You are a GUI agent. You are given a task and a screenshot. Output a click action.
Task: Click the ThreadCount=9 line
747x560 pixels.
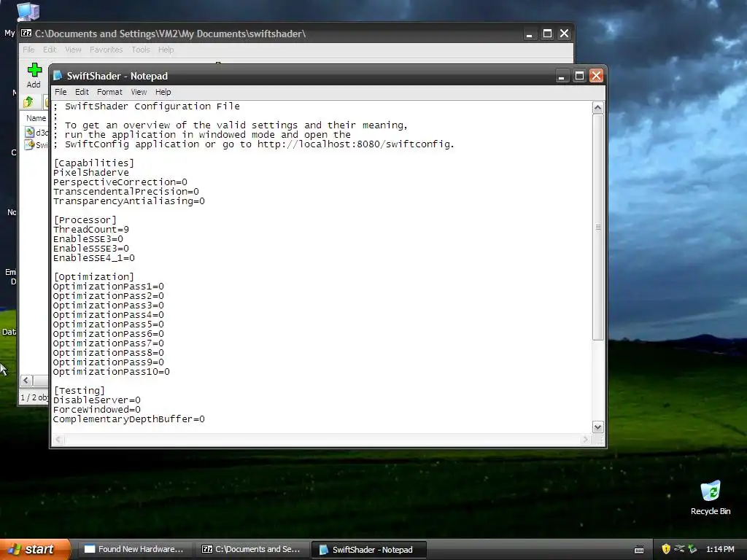91,230
